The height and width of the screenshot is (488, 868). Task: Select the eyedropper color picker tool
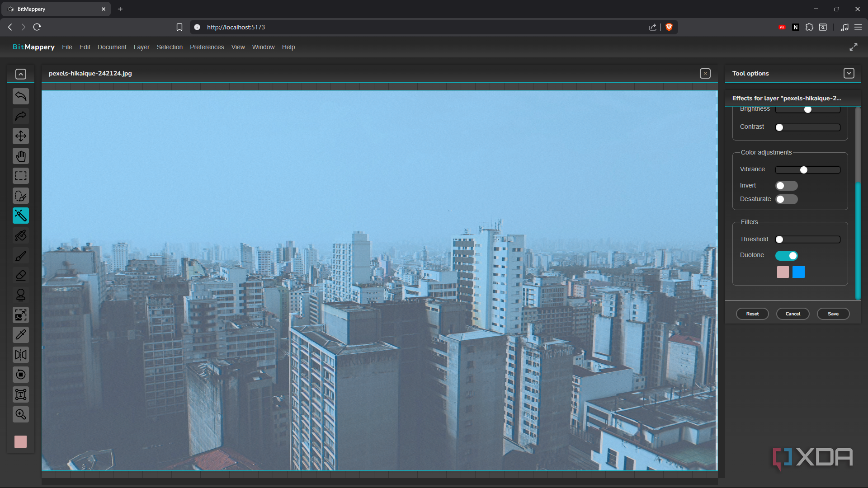coord(21,335)
